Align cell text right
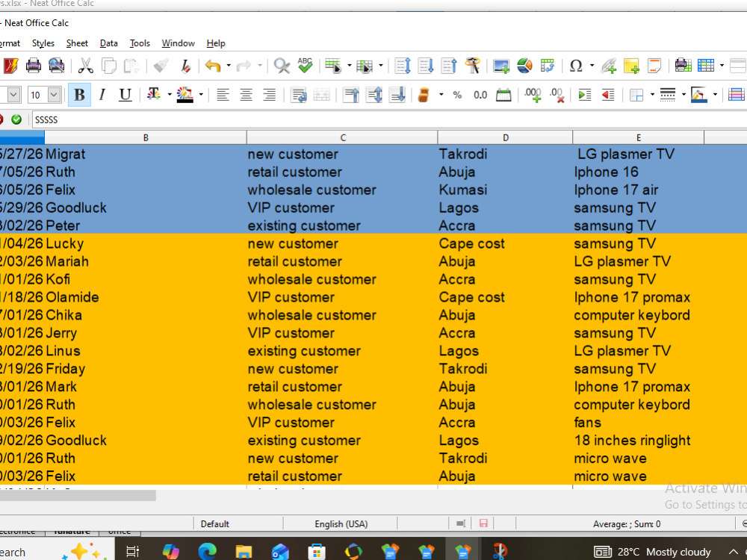Viewport: 747px width, 560px height. click(269, 95)
